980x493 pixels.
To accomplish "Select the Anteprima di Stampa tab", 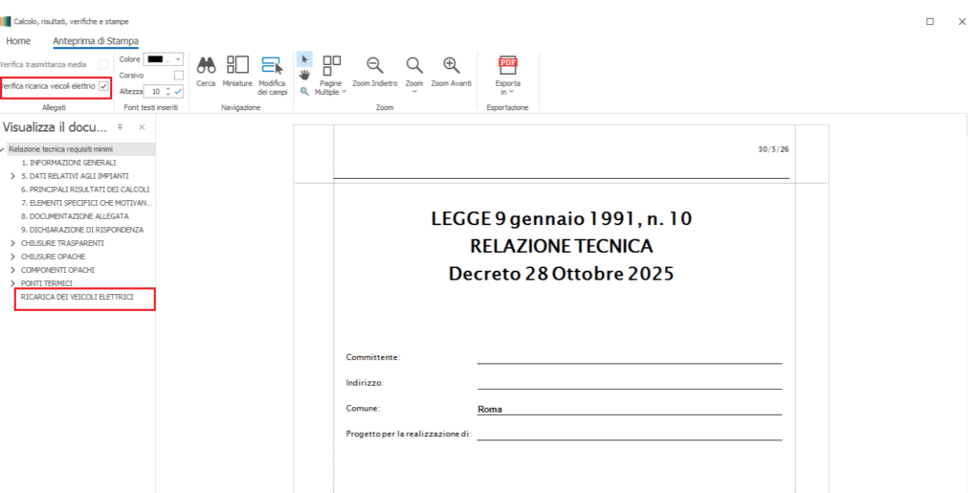I will click(96, 40).
